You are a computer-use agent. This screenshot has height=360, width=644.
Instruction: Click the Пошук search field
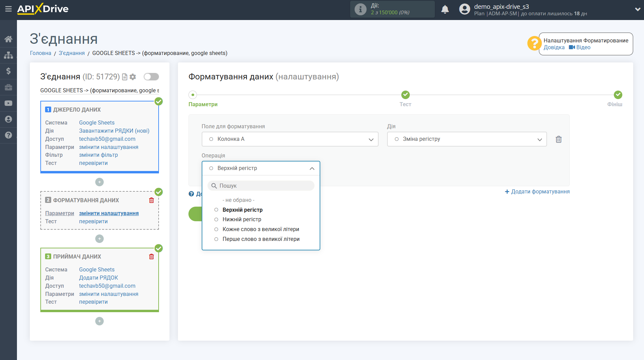(261, 186)
